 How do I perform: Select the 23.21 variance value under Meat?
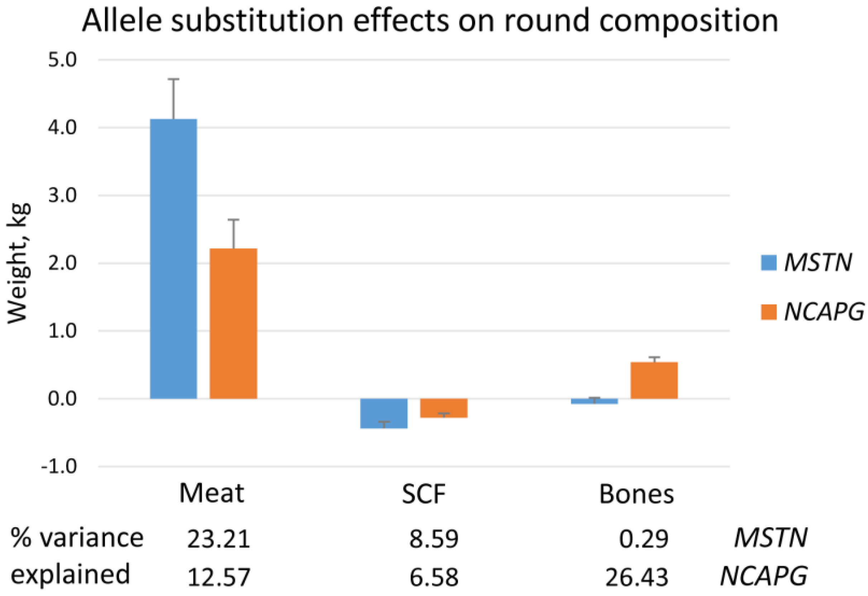(x=219, y=539)
